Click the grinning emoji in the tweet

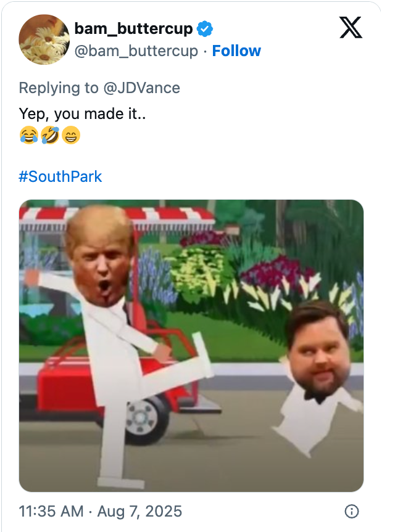(x=69, y=136)
